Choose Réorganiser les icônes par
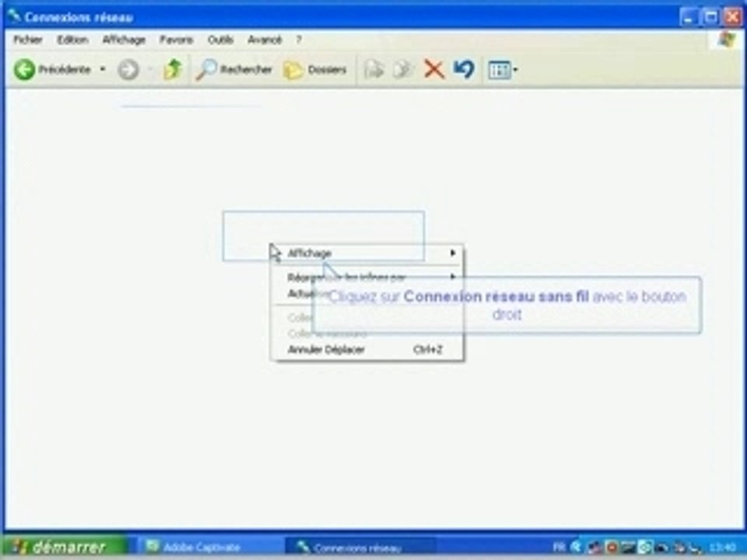Screen dimensions: 747x560 tap(366, 277)
